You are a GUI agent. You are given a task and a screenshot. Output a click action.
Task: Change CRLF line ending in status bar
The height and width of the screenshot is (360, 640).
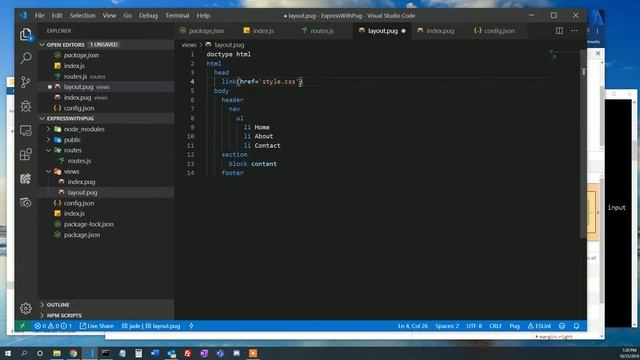pos(495,326)
